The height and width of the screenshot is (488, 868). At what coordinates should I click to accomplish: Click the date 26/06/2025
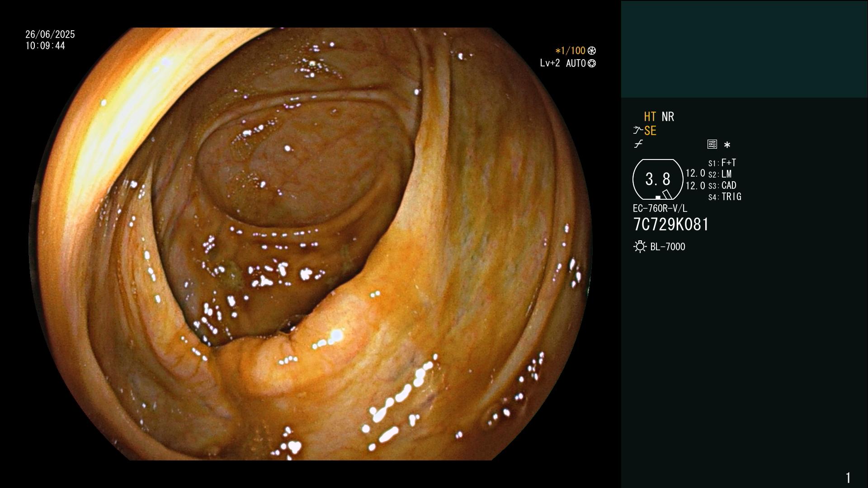(x=50, y=34)
